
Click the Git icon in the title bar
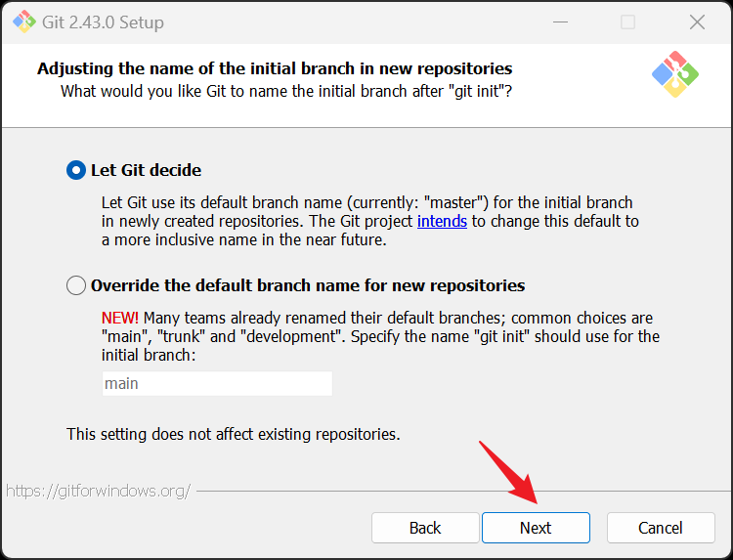pyautogui.click(x=24, y=22)
